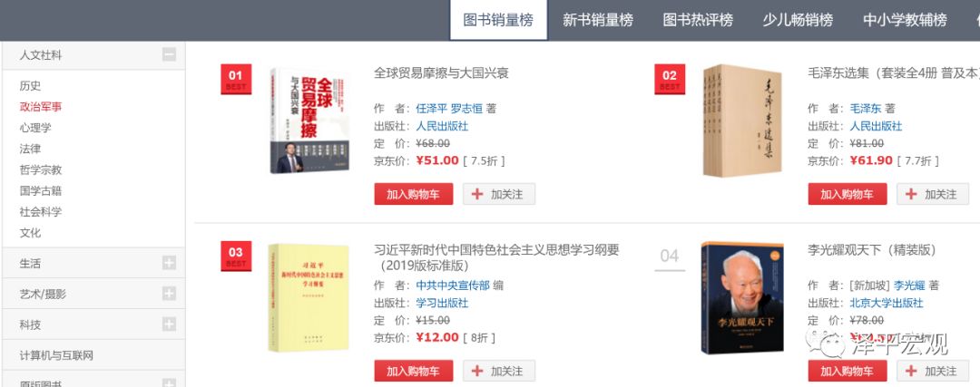Expand the 科技 category plus icon

click(169, 324)
